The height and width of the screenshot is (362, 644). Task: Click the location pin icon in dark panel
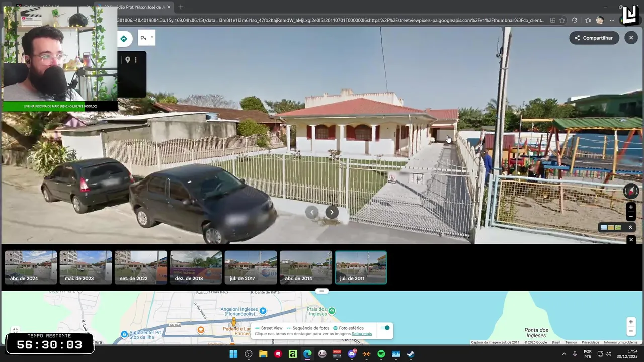pyautogui.click(x=128, y=60)
